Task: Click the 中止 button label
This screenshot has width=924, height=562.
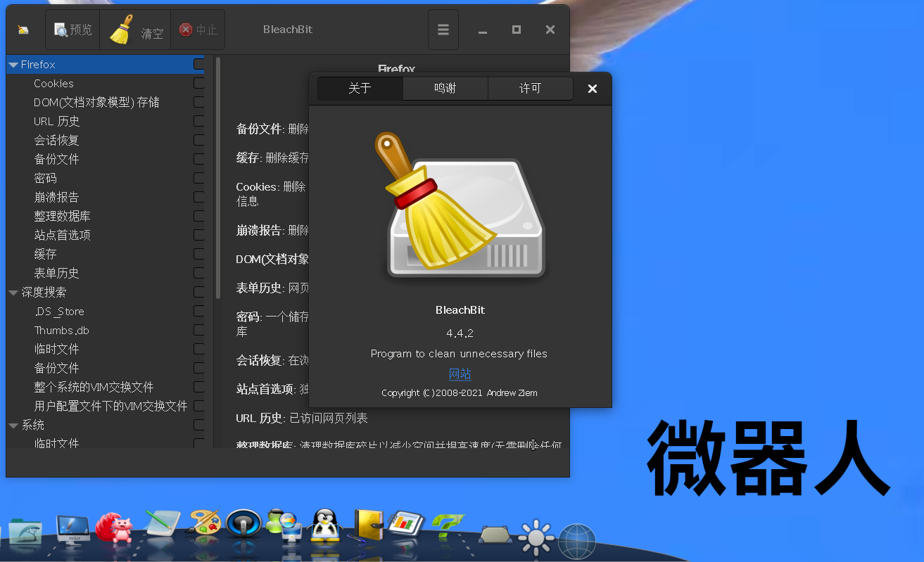Action: (206, 30)
